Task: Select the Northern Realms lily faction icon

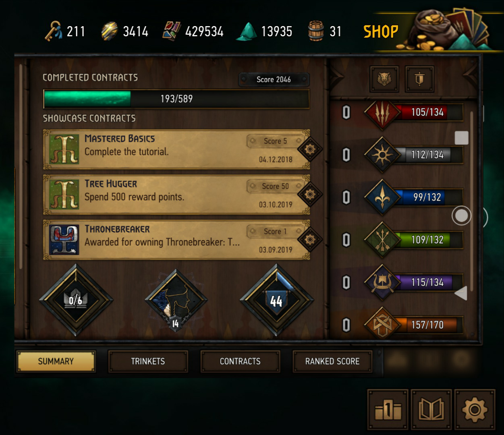Action: (382, 197)
